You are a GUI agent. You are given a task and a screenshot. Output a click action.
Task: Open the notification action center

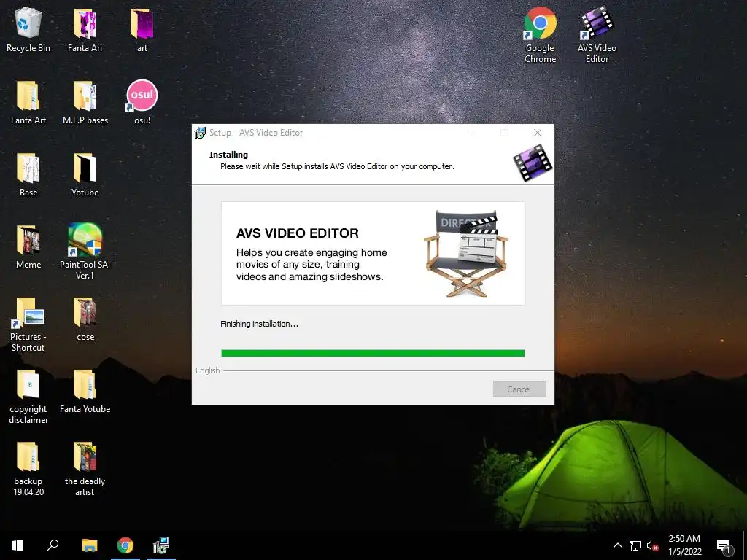point(724,545)
